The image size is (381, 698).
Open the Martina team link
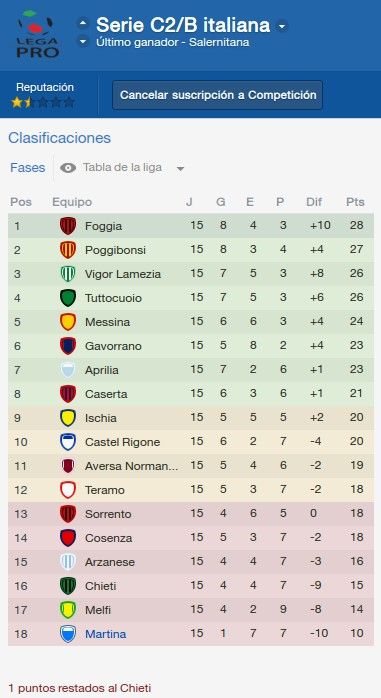105,634
